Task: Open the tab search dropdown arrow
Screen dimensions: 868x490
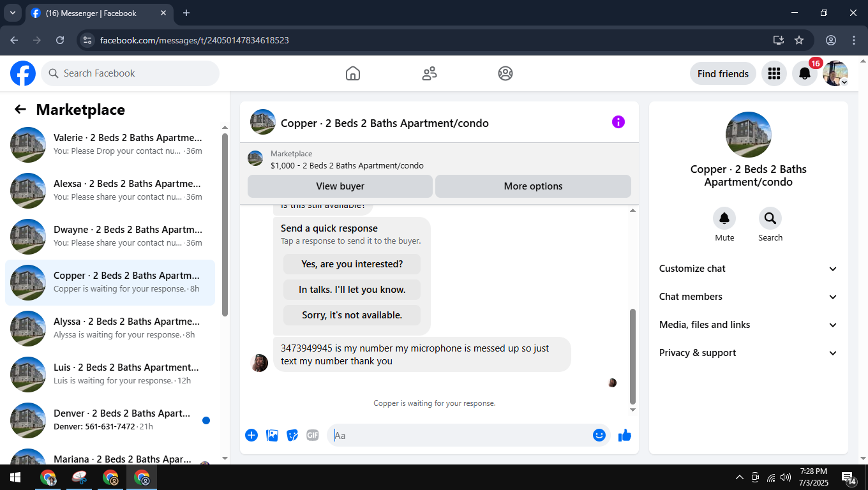Action: coord(12,13)
